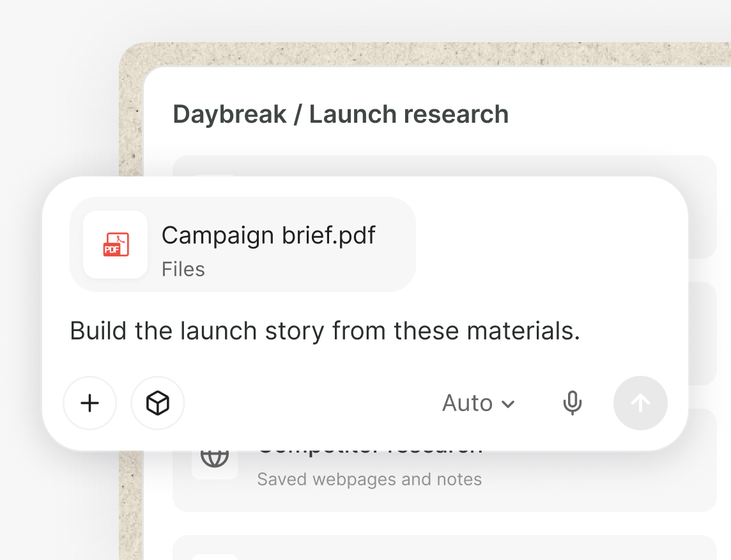Open the Auto mode dropdown
Image resolution: width=731 pixels, height=560 pixels.
coord(479,403)
